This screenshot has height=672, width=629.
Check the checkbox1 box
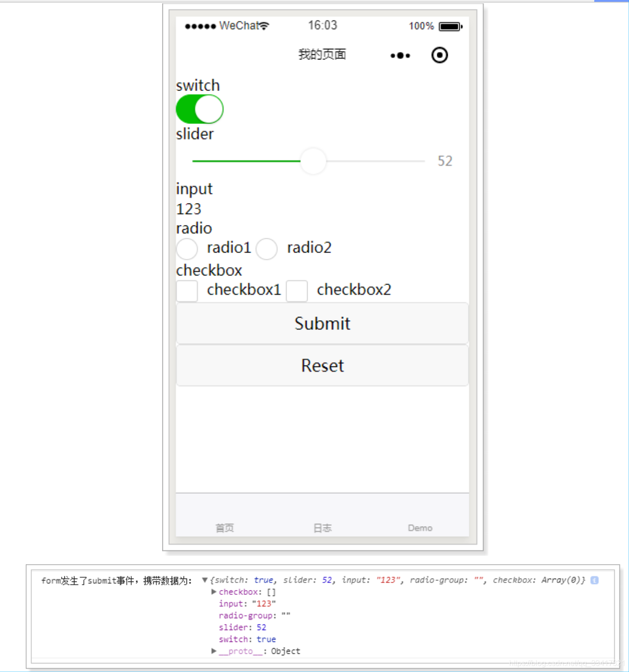(187, 291)
